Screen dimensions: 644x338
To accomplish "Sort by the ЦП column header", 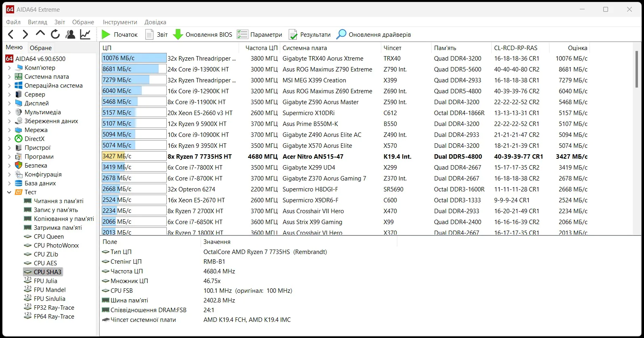I will [x=169, y=48].
